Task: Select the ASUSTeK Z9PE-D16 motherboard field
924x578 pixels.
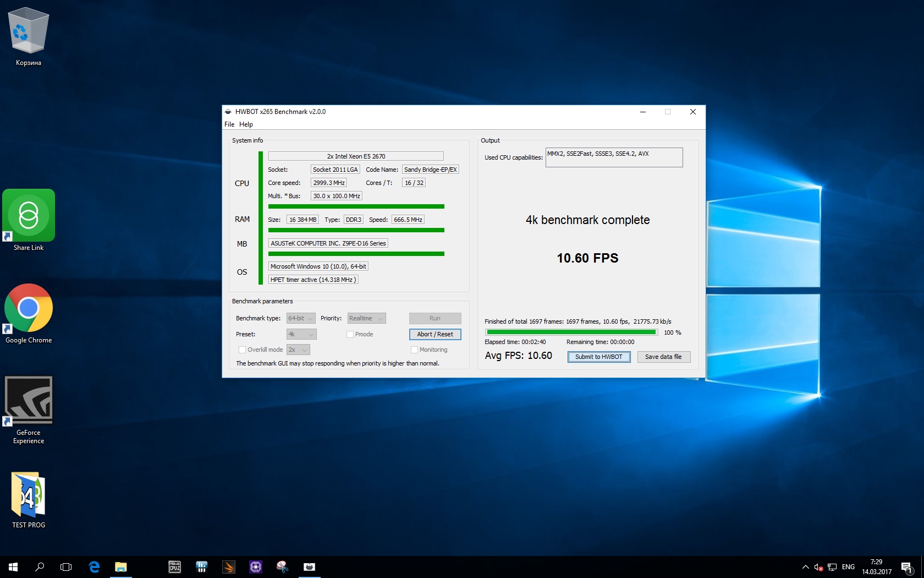Action: [328, 243]
